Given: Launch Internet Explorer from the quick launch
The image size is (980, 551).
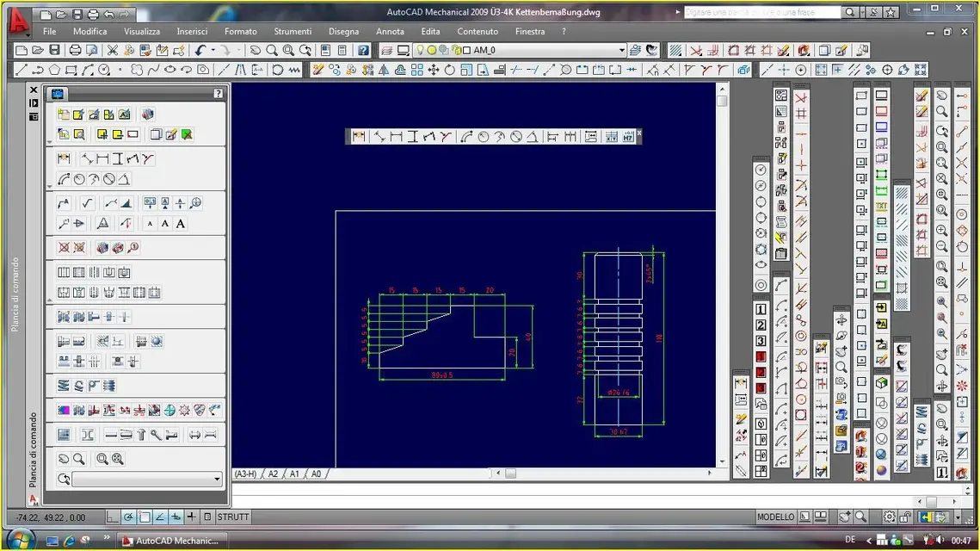Looking at the screenshot, I should (69, 541).
